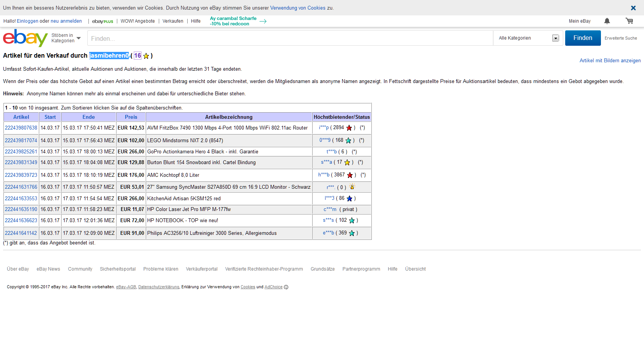This screenshot has width=644, height=349.
Task: Open item number 222441631766
Action: click(x=21, y=187)
